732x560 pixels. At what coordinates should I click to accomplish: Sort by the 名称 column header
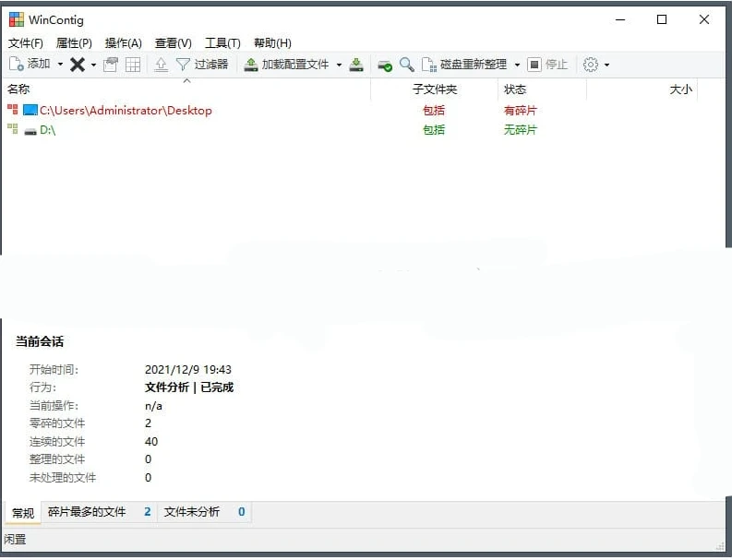click(186, 89)
